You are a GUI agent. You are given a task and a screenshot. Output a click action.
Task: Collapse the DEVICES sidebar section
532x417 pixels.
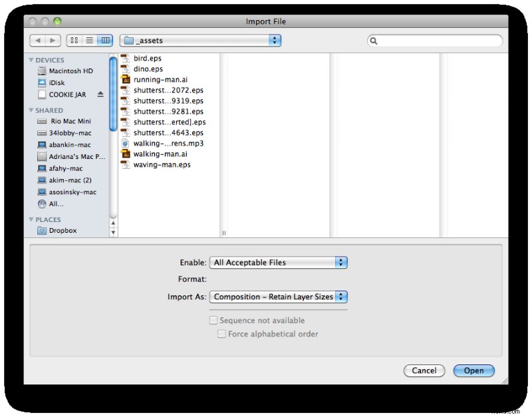point(31,61)
